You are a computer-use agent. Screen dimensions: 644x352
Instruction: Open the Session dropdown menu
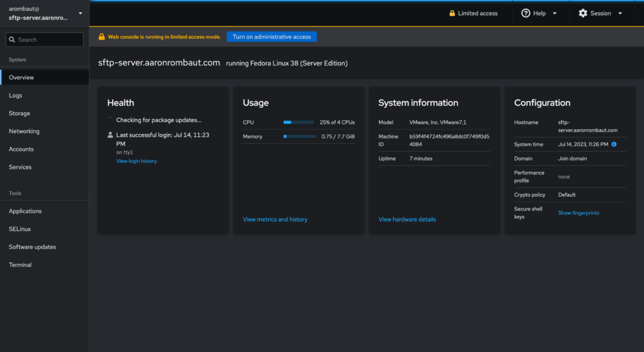click(x=601, y=13)
